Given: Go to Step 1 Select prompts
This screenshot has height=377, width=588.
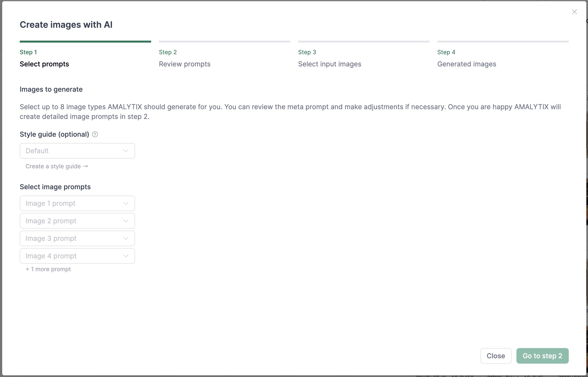Looking at the screenshot, I should [44, 64].
